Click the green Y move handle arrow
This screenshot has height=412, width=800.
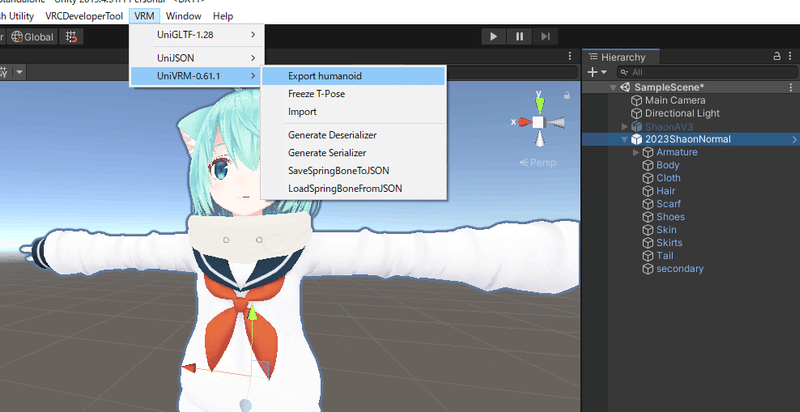click(x=252, y=313)
